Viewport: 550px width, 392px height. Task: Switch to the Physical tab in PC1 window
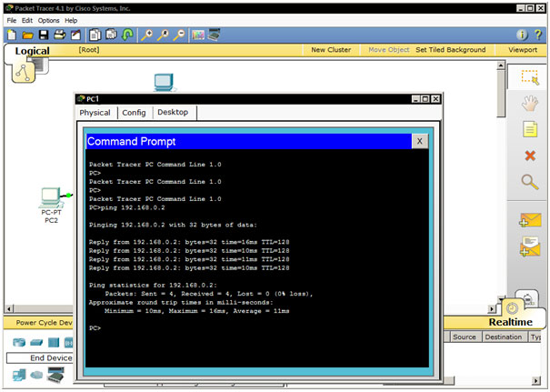point(95,113)
